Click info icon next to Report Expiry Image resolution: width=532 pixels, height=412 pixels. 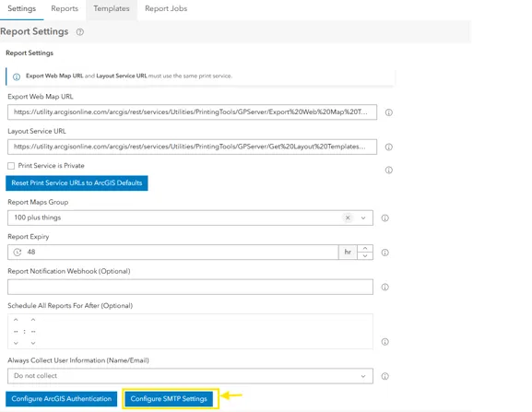tap(384, 253)
